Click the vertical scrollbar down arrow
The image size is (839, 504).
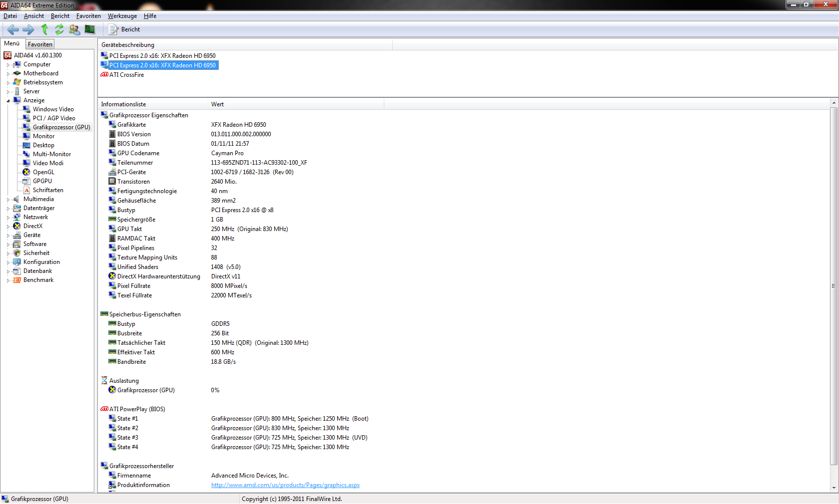834,488
